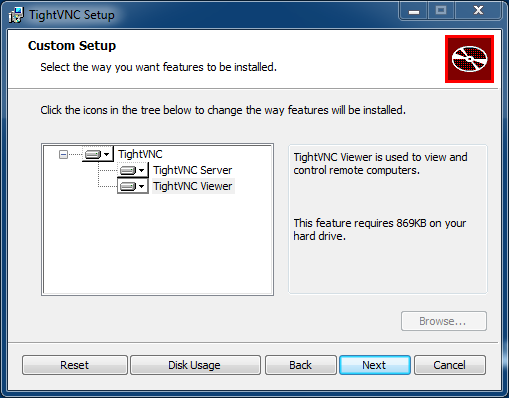The image size is (509, 398).
Task: Go Back to the previous step
Action: click(x=300, y=365)
